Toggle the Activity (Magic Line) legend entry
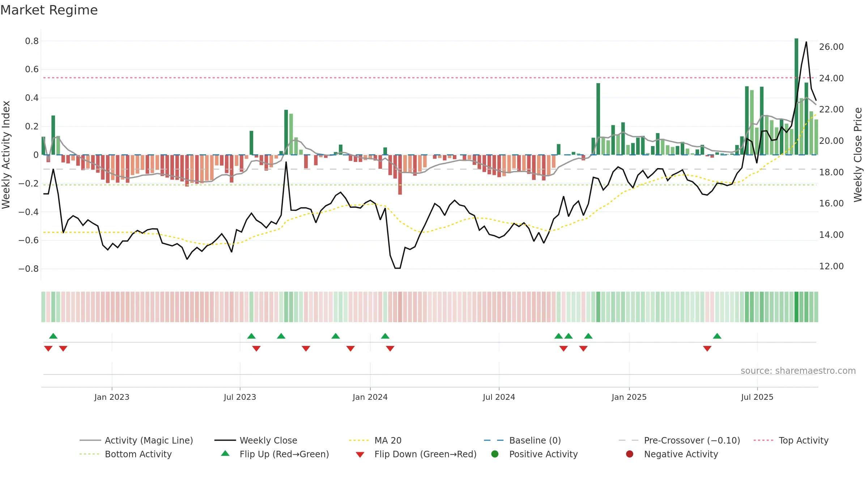Image resolution: width=868 pixels, height=488 pixels. 136,440
